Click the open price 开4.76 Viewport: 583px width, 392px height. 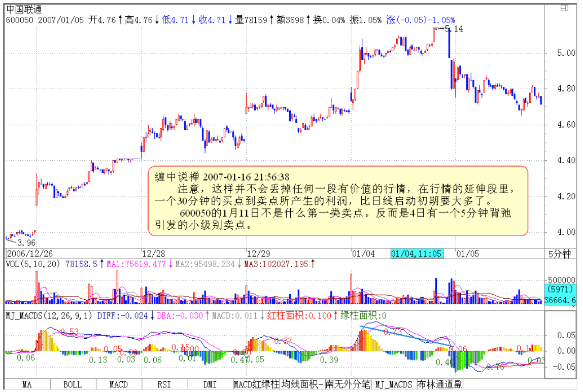(x=102, y=20)
